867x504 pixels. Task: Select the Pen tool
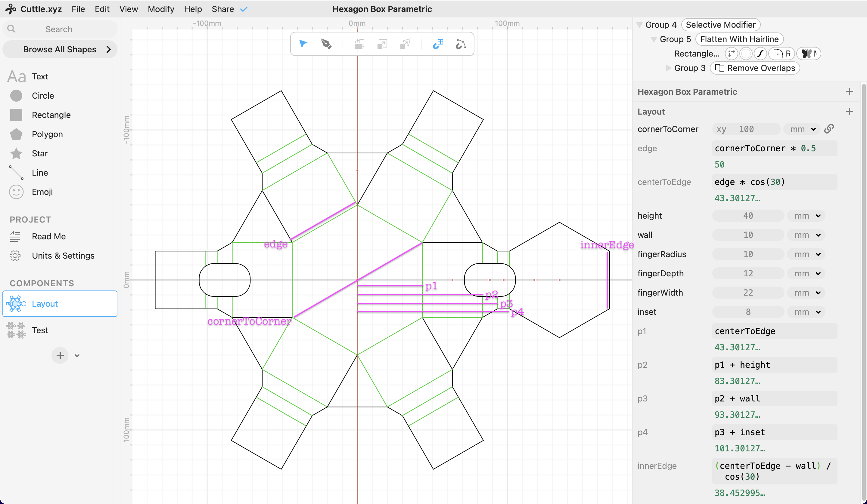326,44
